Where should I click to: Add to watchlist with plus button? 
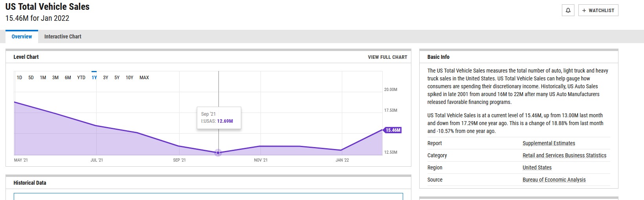pyautogui.click(x=598, y=11)
